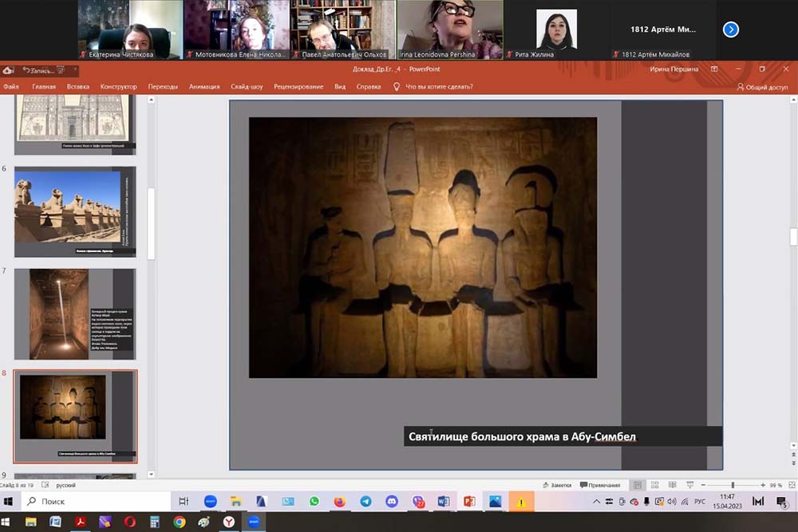
Task: Open the РУС input language selector
Action: (x=700, y=502)
